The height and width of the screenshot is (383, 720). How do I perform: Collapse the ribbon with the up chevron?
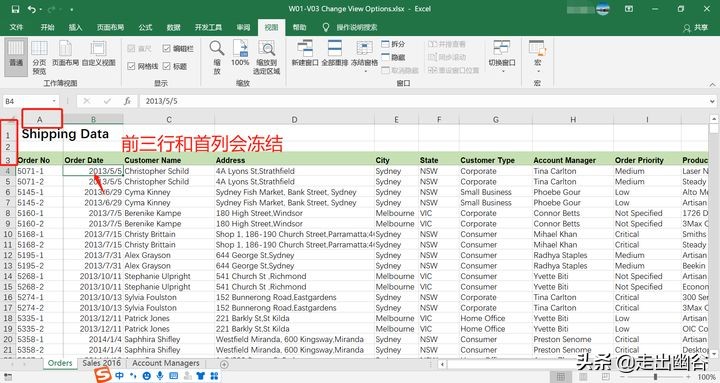coord(712,84)
